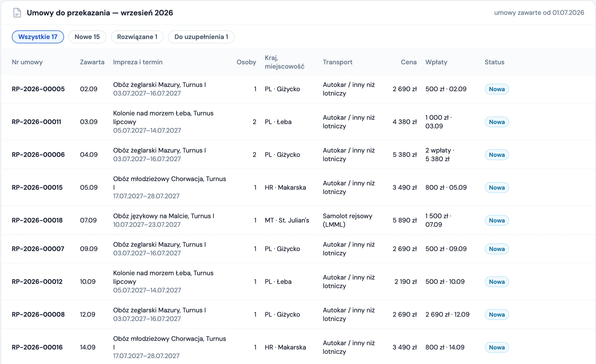Open contract RP-2026-00008
This screenshot has width=596, height=364.
pyautogui.click(x=38, y=314)
